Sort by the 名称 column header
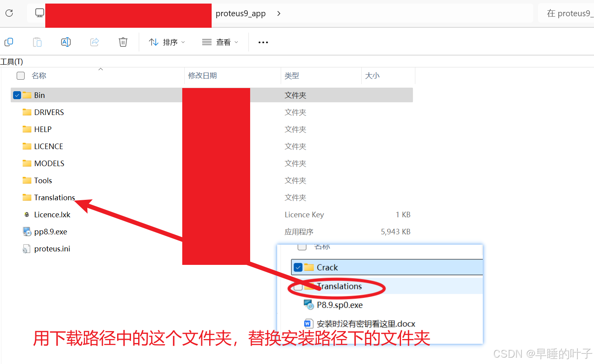The image size is (594, 364). click(39, 76)
